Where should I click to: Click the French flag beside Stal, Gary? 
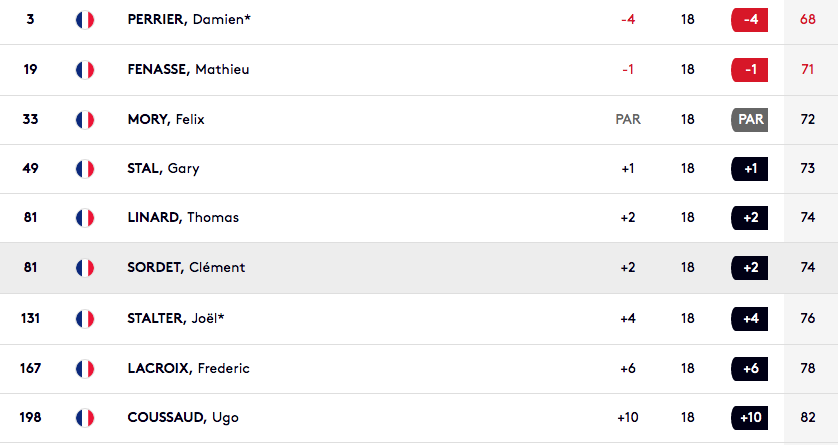click(x=85, y=169)
